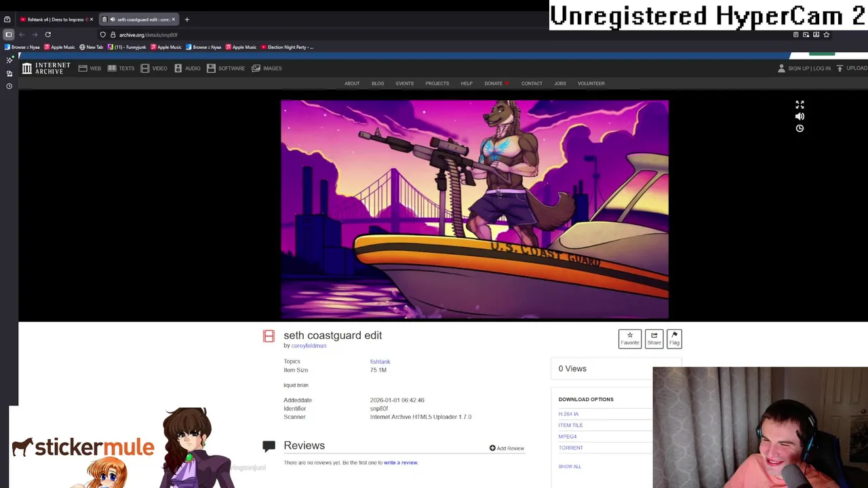This screenshot has height=488, width=868.
Task: Download the Torrent file
Action: (x=571, y=448)
